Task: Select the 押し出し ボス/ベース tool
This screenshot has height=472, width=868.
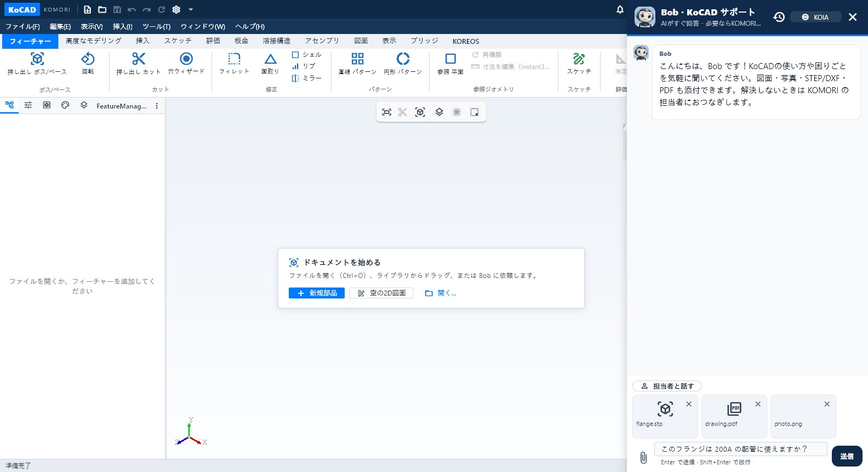Action: 37,64
